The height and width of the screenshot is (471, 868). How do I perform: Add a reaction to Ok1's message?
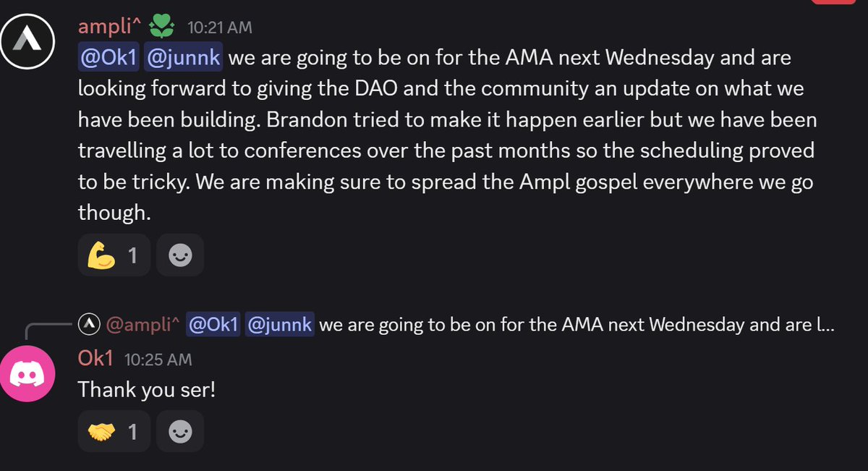pos(179,432)
